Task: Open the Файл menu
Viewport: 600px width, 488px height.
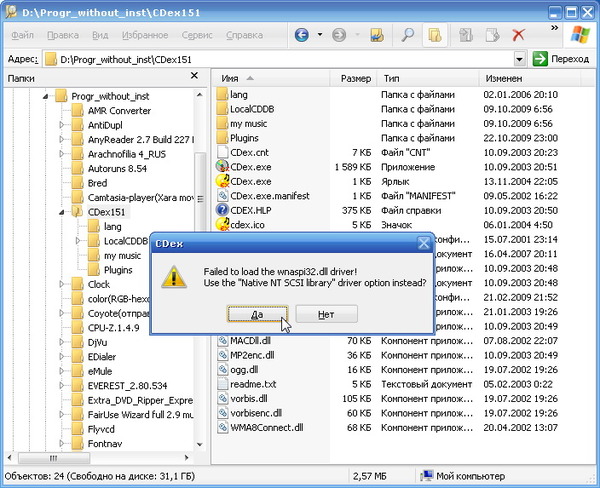Action: (22, 35)
